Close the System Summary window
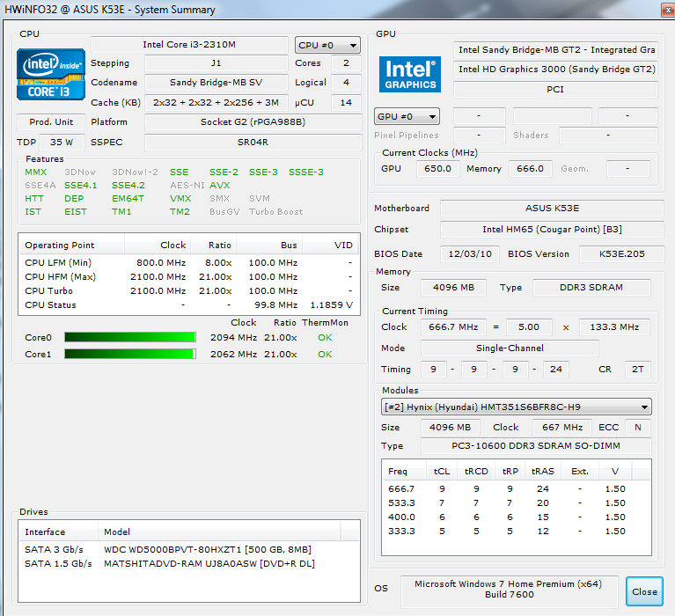This screenshot has height=616, width=675. coord(669,10)
